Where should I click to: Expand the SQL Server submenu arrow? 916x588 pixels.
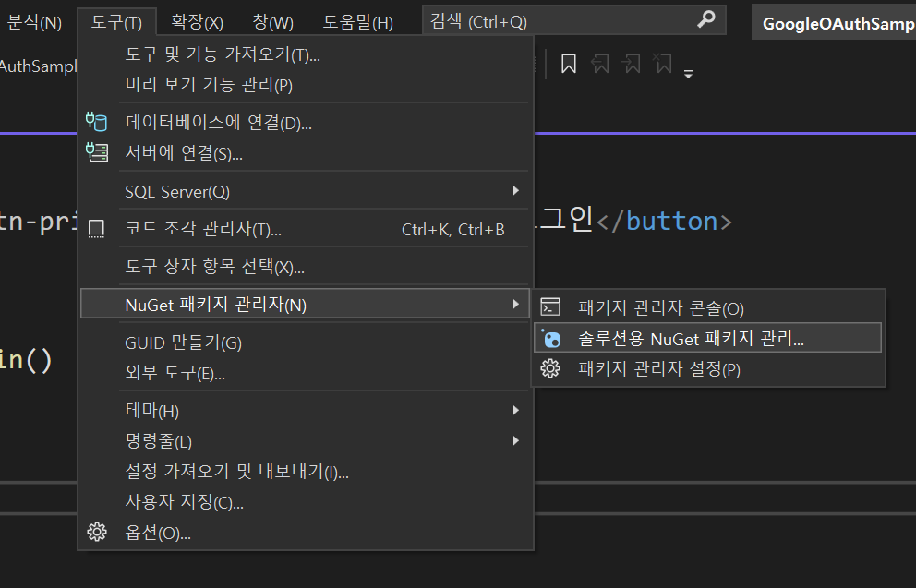515,190
